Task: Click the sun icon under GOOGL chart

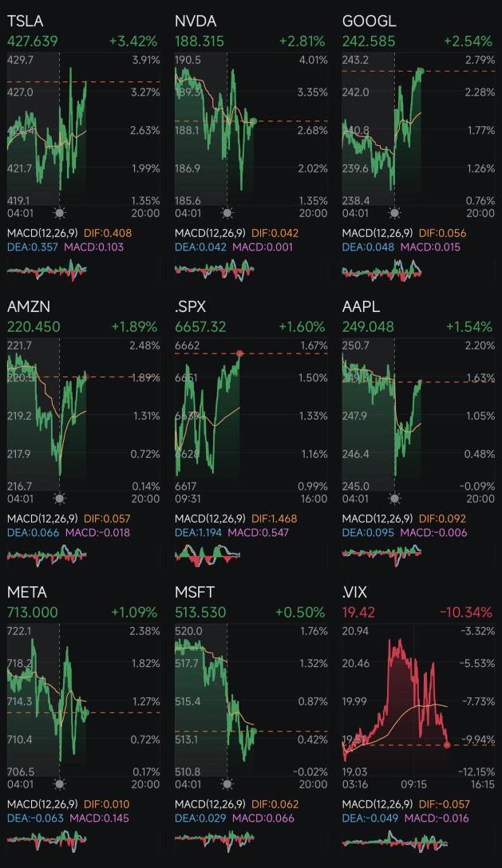Action: (x=394, y=213)
